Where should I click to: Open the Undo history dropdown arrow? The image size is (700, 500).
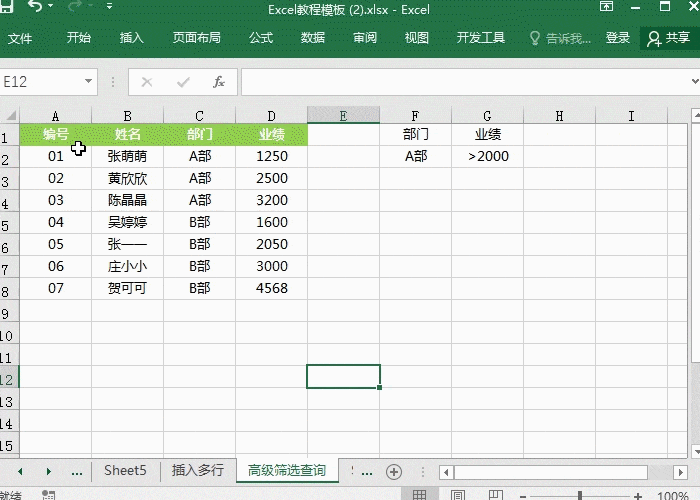coord(50,6)
